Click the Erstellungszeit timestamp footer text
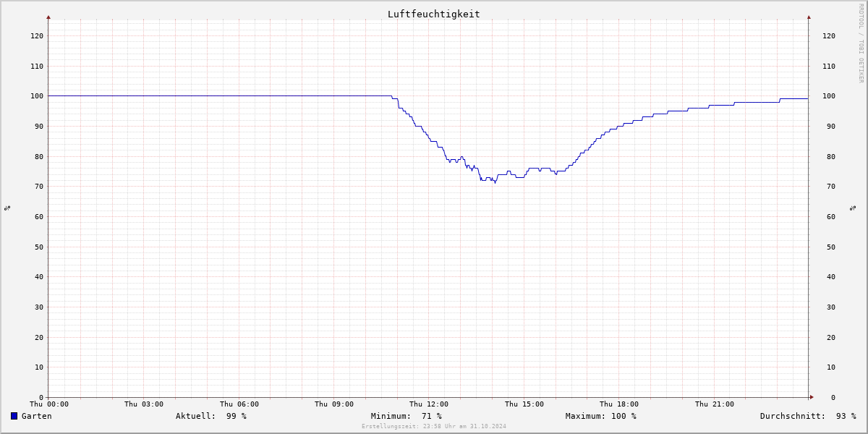 [434, 426]
